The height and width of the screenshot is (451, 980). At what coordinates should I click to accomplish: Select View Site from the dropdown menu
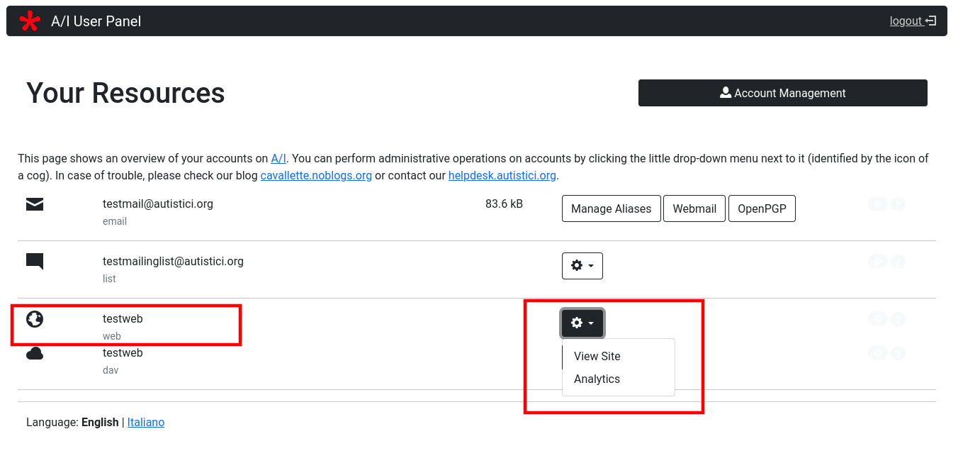coord(597,356)
